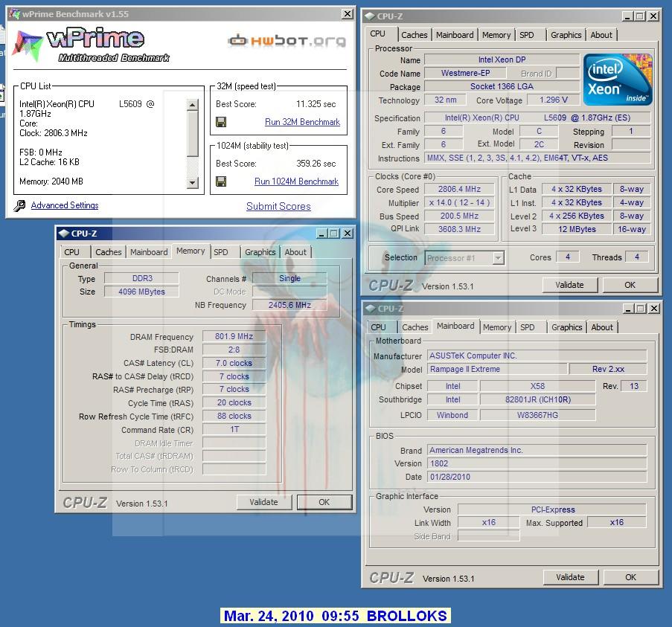Open About tab in CPU window
Image resolution: width=672 pixels, height=627 pixels.
pyautogui.click(x=601, y=35)
